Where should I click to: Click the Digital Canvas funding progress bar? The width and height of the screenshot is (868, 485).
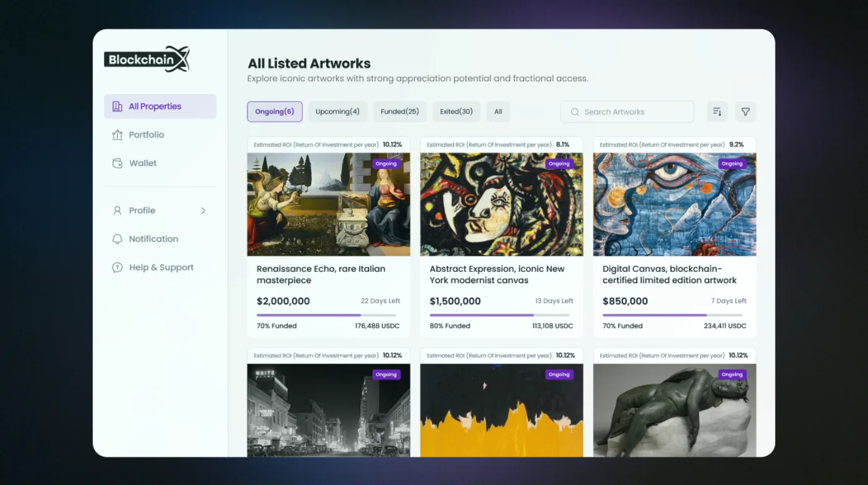673,315
